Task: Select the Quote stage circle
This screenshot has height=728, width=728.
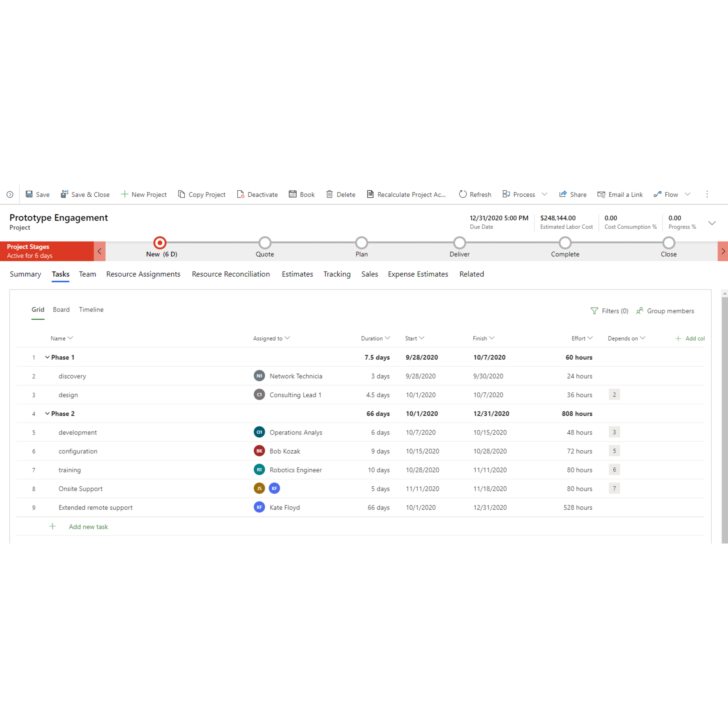Action: [x=265, y=243]
